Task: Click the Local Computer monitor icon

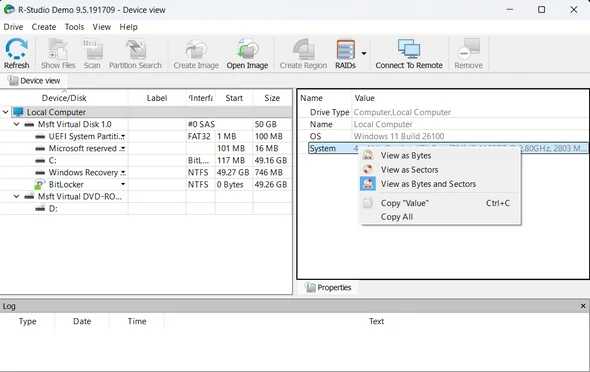Action: [18, 112]
